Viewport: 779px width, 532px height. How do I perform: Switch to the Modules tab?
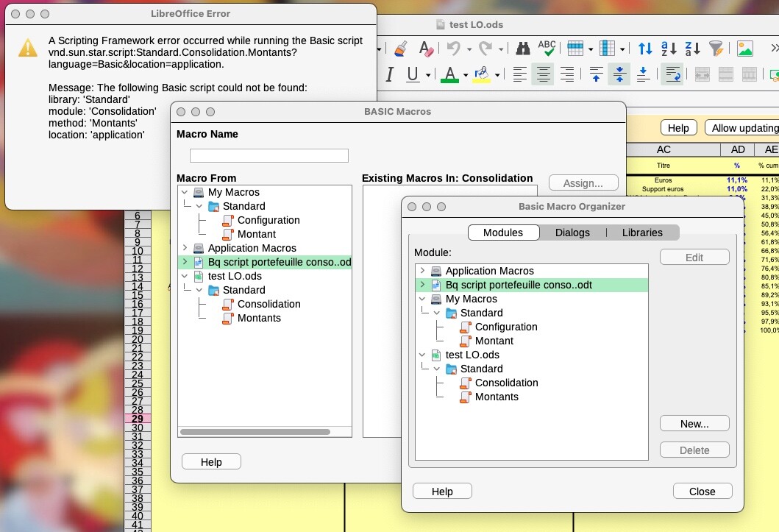click(x=503, y=233)
